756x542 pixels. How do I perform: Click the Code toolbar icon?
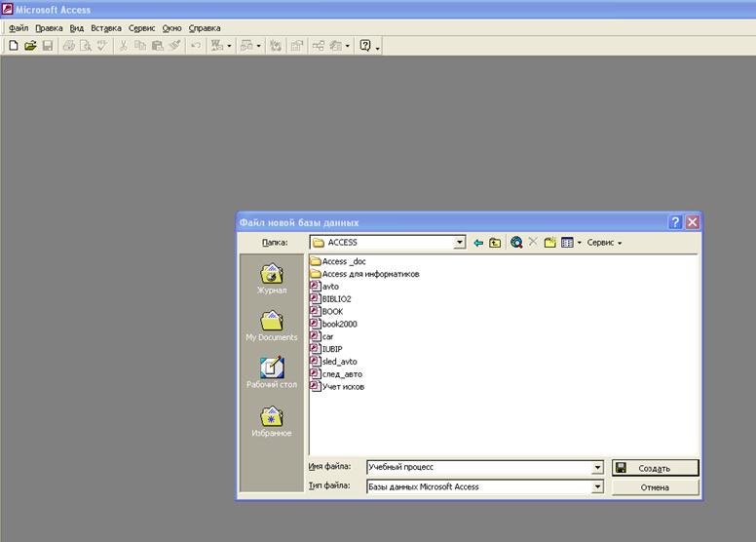tap(276, 46)
